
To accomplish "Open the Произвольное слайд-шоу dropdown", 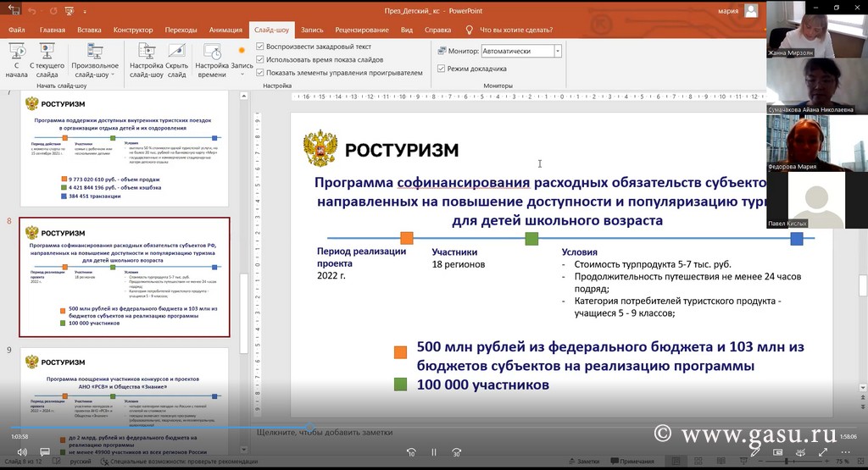I will pos(95,61).
